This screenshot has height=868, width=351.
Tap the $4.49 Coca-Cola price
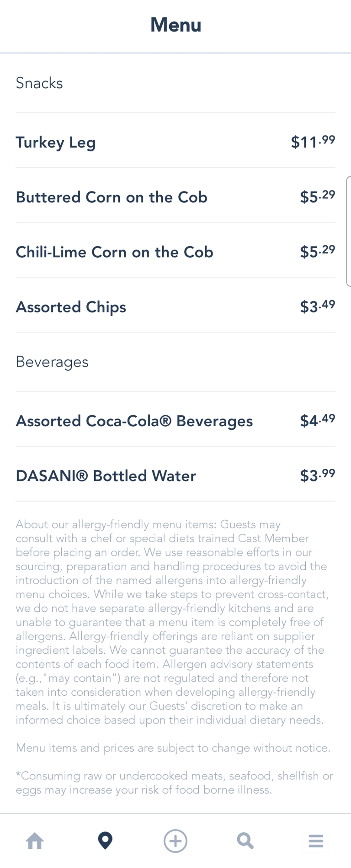coord(318,420)
